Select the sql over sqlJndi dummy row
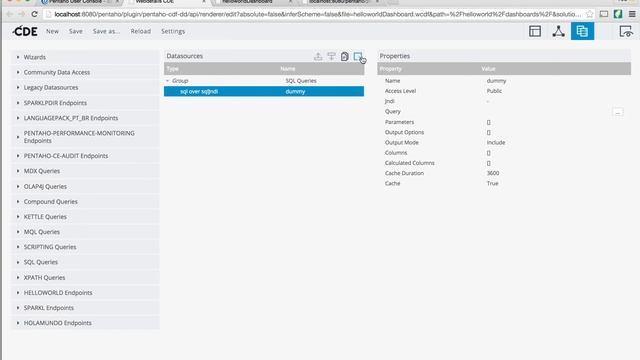This screenshot has width=640, height=360. (264, 91)
